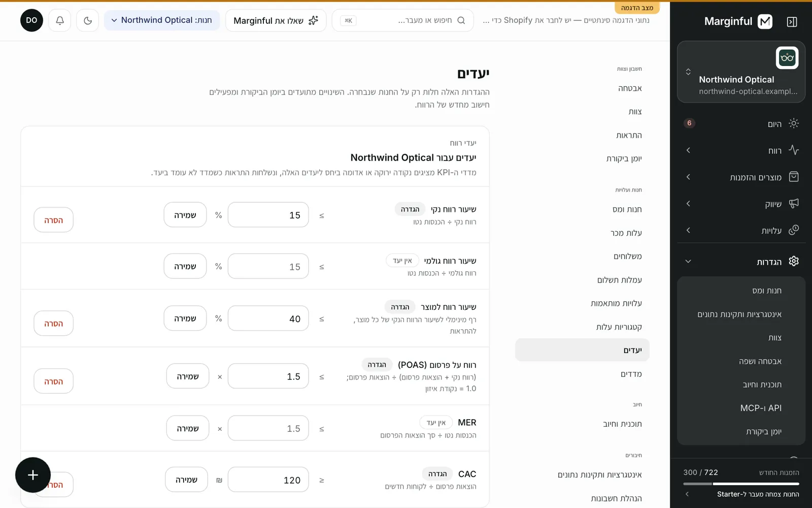Open the floating plus action button
The image size is (812, 508).
point(33,475)
